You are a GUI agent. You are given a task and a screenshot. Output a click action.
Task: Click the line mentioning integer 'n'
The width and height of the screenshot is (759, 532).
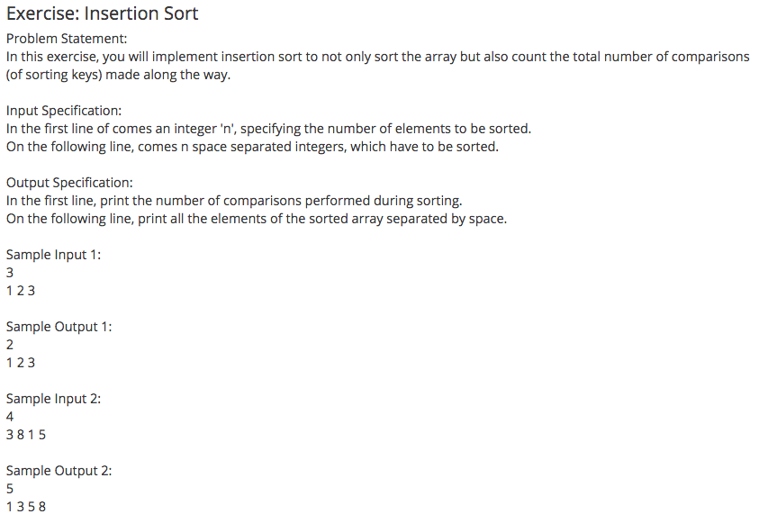click(268, 129)
